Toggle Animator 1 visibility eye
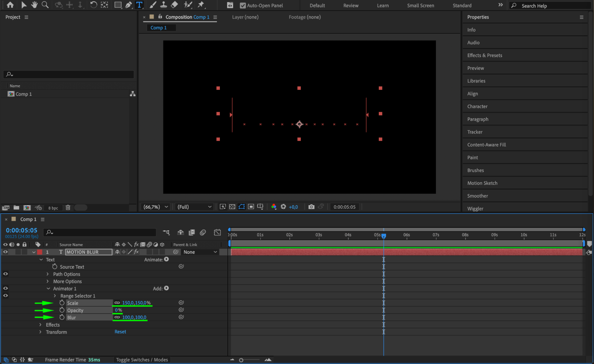 (x=5, y=289)
